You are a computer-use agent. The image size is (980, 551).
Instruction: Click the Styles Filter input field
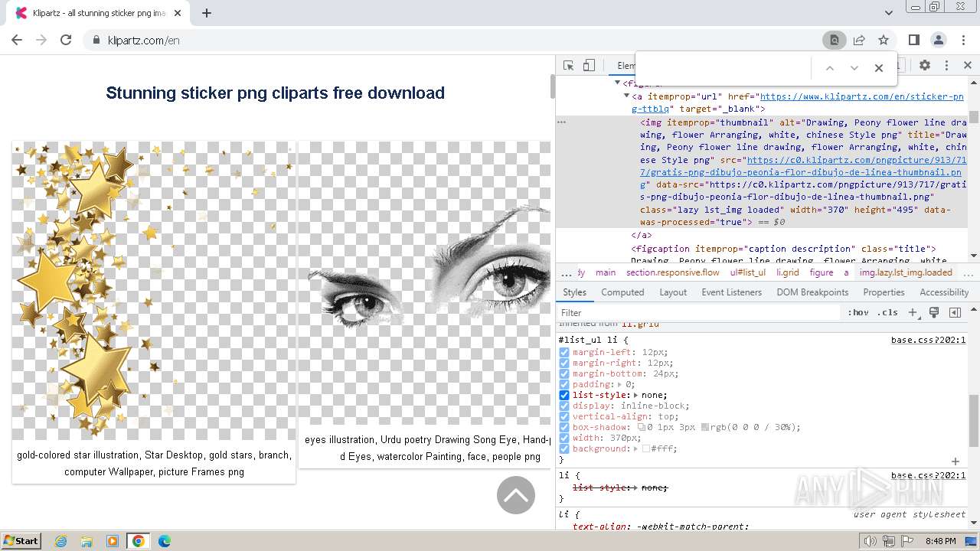click(698, 313)
